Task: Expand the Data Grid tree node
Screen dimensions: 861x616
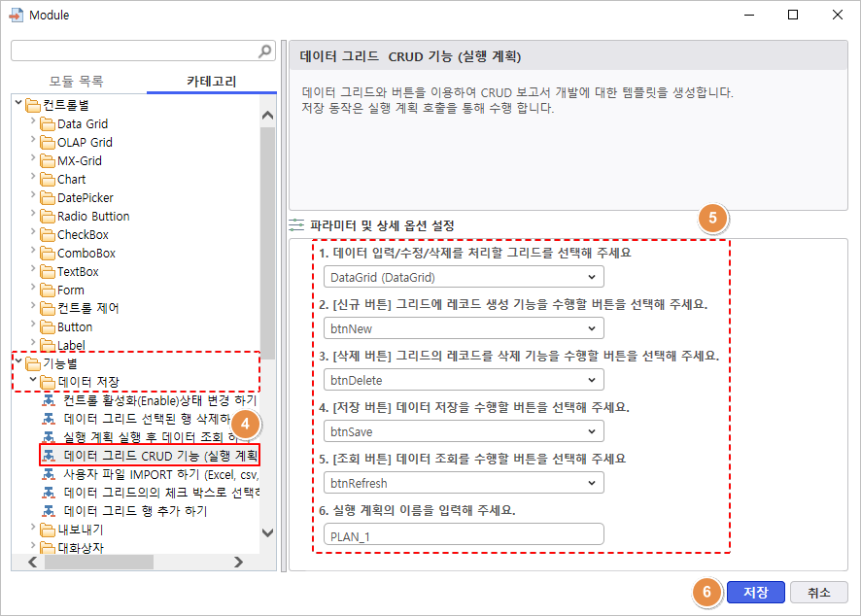Action: pos(33,120)
